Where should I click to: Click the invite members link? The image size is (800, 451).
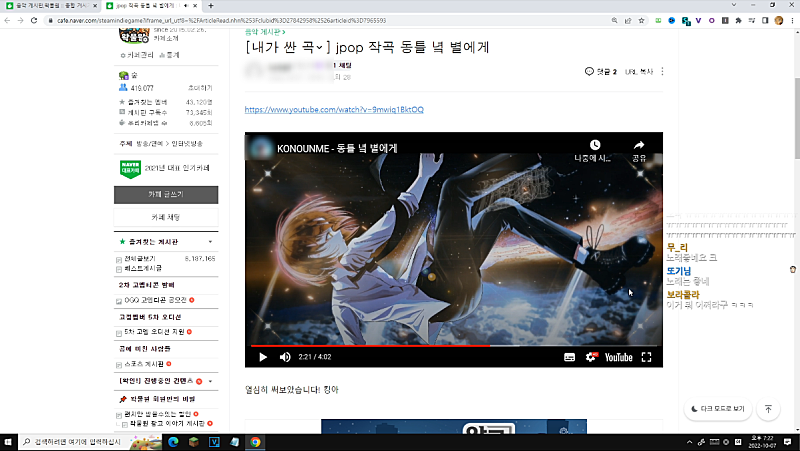click(200, 88)
